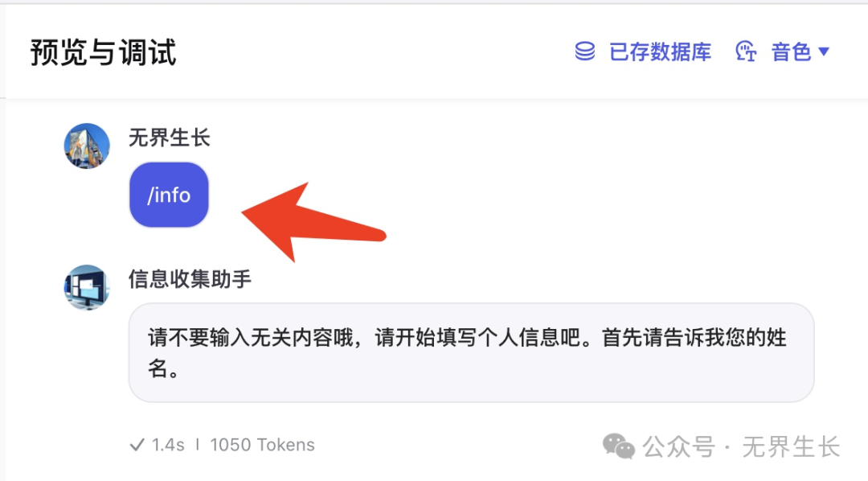The height and width of the screenshot is (481, 868).
Task: Click the stacked database icon
Action: click(584, 51)
